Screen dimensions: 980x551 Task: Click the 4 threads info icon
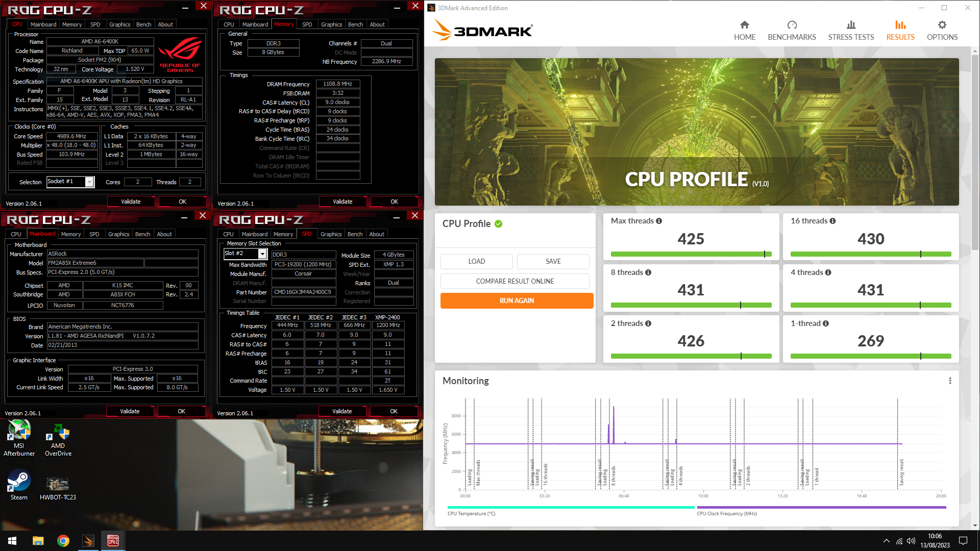click(828, 272)
